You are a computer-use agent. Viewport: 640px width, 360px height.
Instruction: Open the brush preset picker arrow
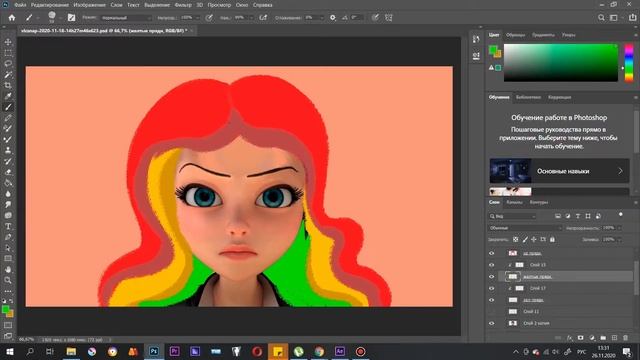60,18
